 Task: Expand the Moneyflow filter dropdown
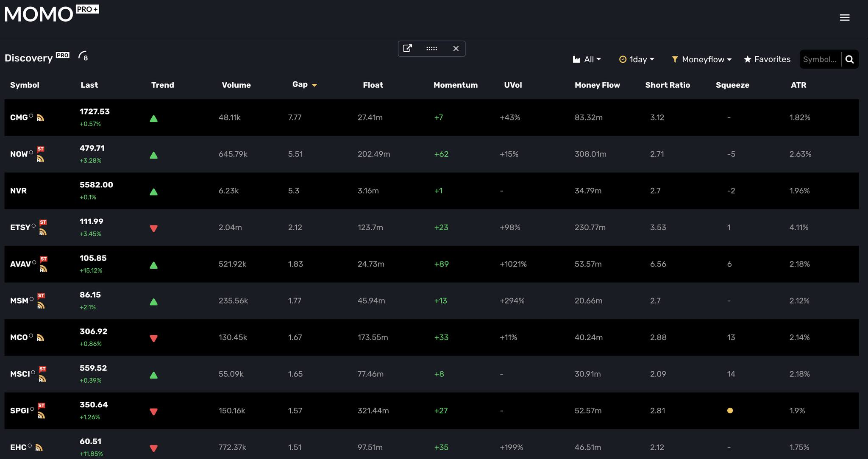click(701, 59)
